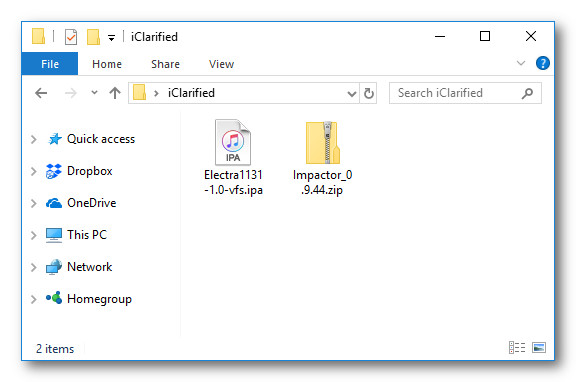Expand the Dropbox tree node

point(34,171)
